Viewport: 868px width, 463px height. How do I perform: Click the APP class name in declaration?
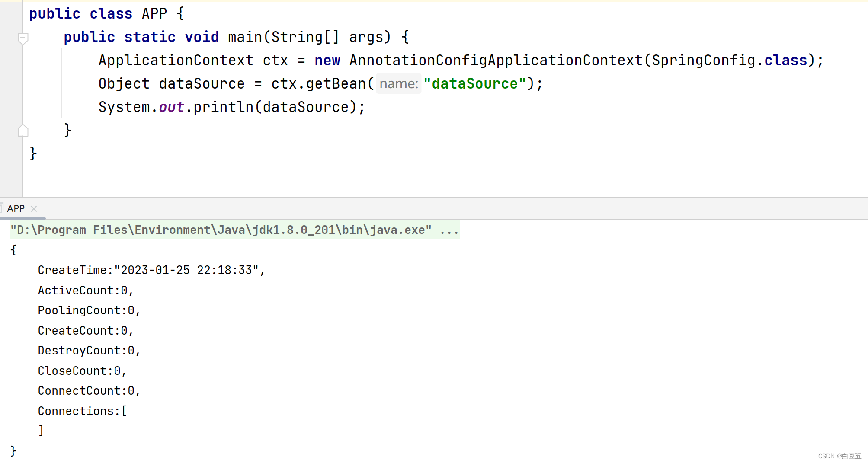pyautogui.click(x=154, y=14)
